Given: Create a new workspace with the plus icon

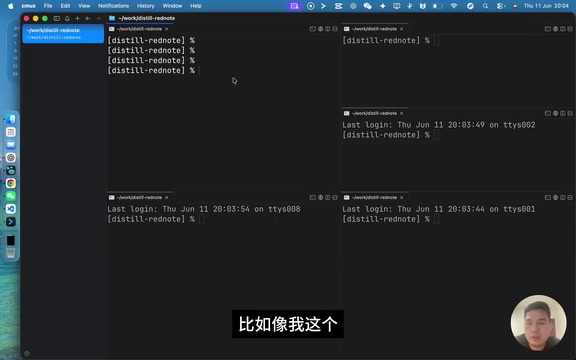Looking at the screenshot, I should coord(78,18).
